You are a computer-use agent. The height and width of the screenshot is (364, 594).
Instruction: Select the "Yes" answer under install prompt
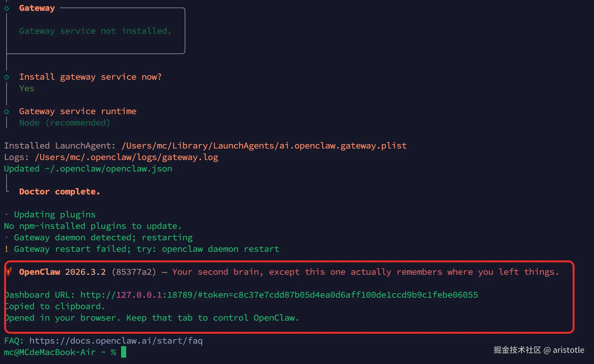(x=27, y=88)
